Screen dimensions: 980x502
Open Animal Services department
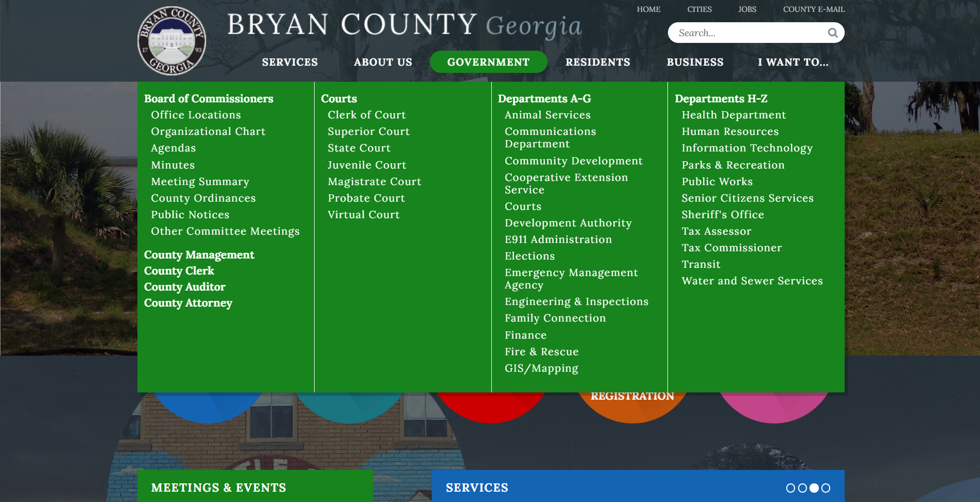(x=548, y=115)
